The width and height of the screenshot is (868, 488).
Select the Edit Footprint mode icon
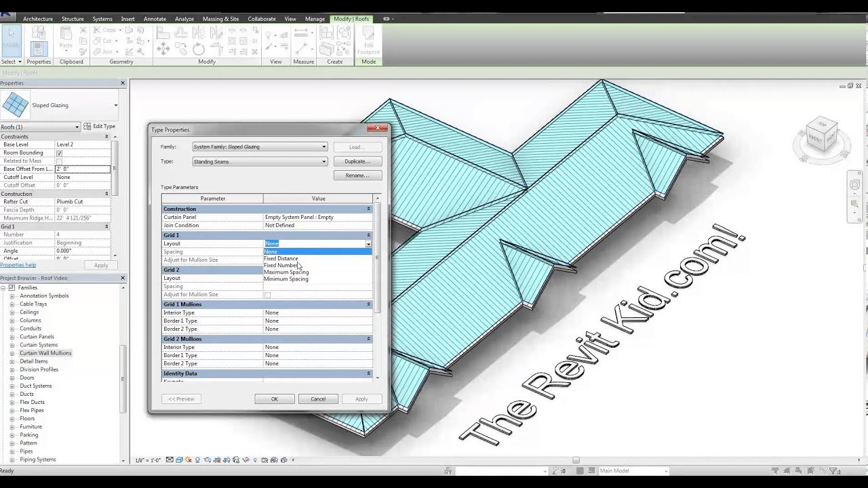368,42
